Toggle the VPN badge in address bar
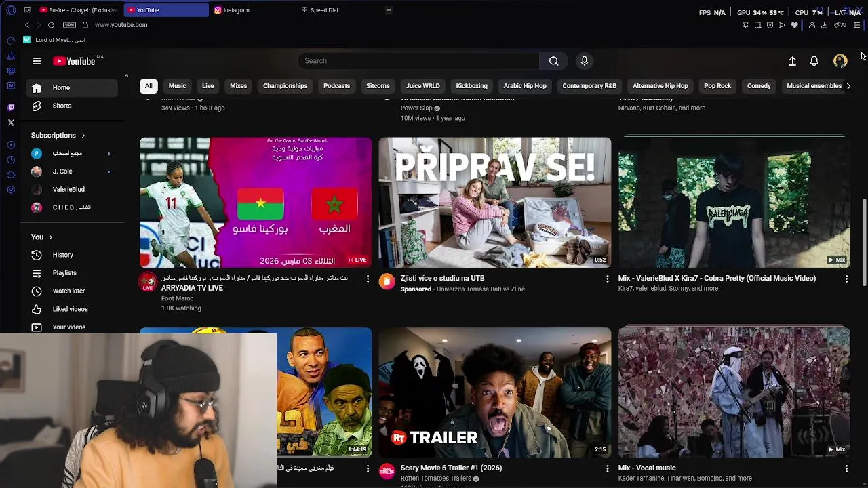This screenshot has width=868, height=488. click(69, 25)
